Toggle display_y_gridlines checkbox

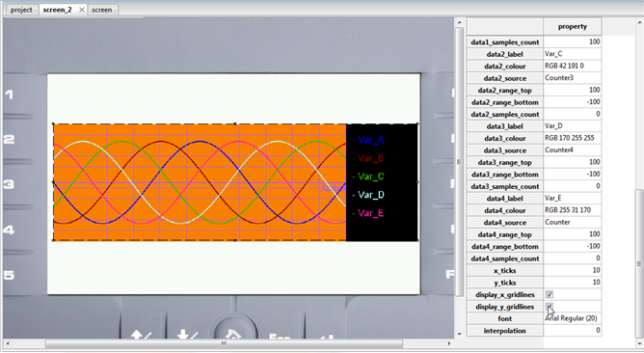pyautogui.click(x=550, y=307)
